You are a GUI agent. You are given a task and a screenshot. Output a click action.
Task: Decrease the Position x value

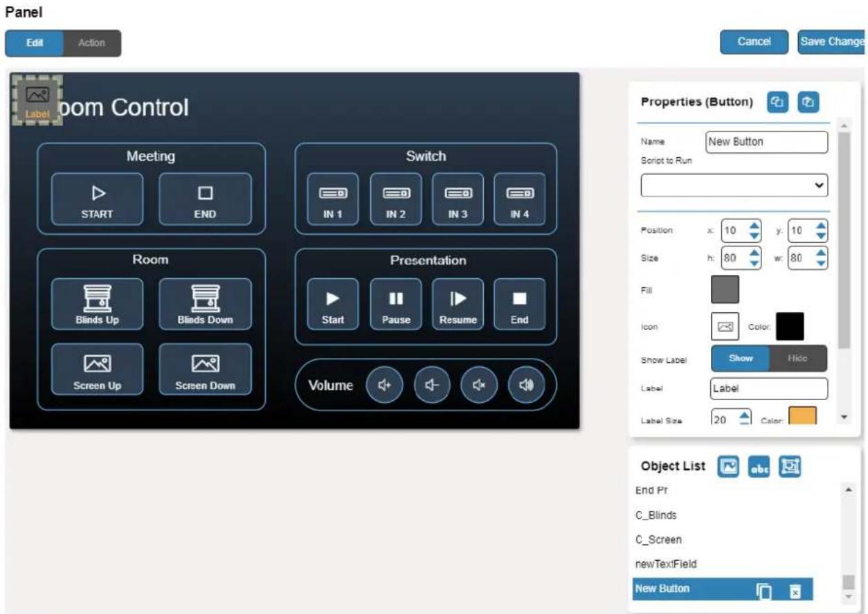[x=755, y=236]
